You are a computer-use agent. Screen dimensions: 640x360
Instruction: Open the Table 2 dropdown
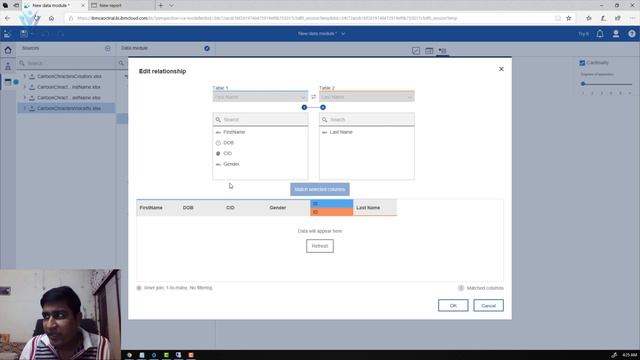[x=367, y=97]
